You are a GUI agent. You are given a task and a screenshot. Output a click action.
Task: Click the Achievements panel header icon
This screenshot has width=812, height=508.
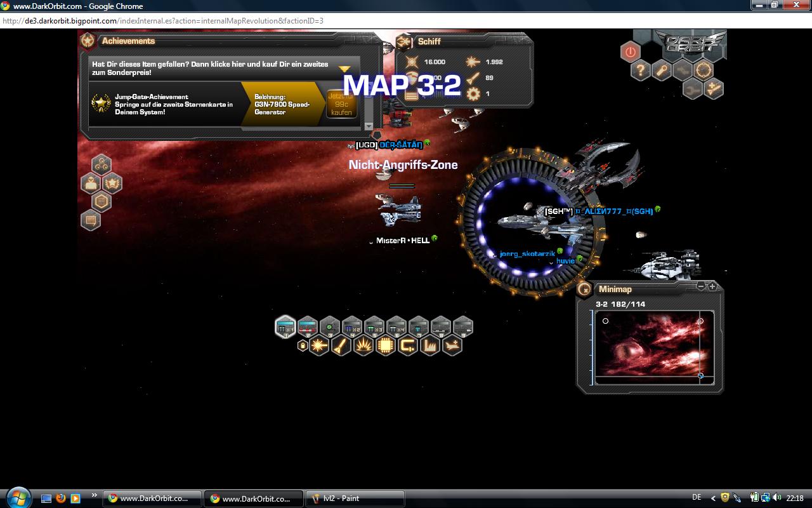coord(88,41)
